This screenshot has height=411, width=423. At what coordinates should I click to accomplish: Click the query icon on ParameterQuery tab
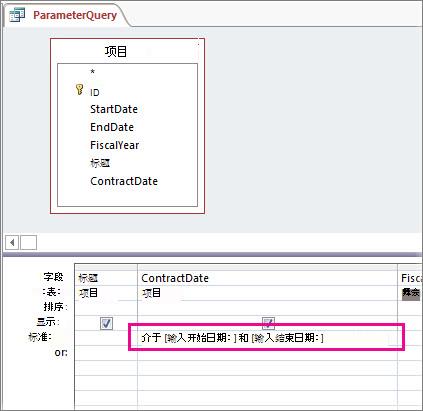tap(17, 15)
